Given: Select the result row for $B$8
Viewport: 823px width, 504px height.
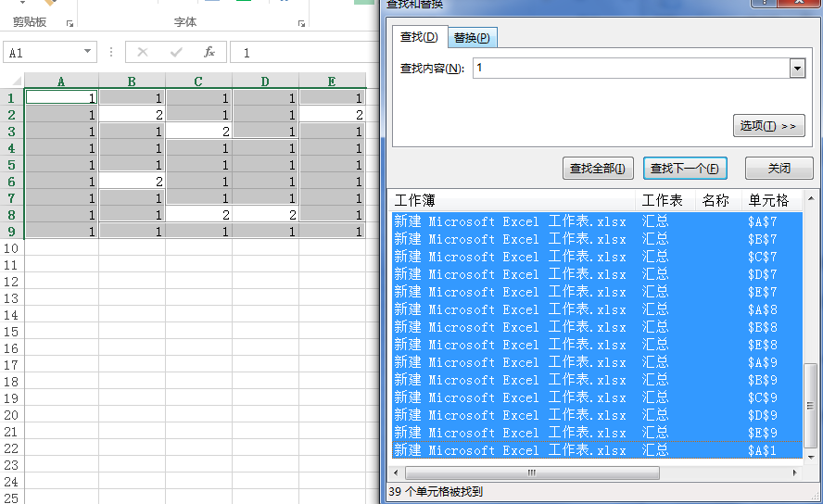Looking at the screenshot, I should (597, 327).
